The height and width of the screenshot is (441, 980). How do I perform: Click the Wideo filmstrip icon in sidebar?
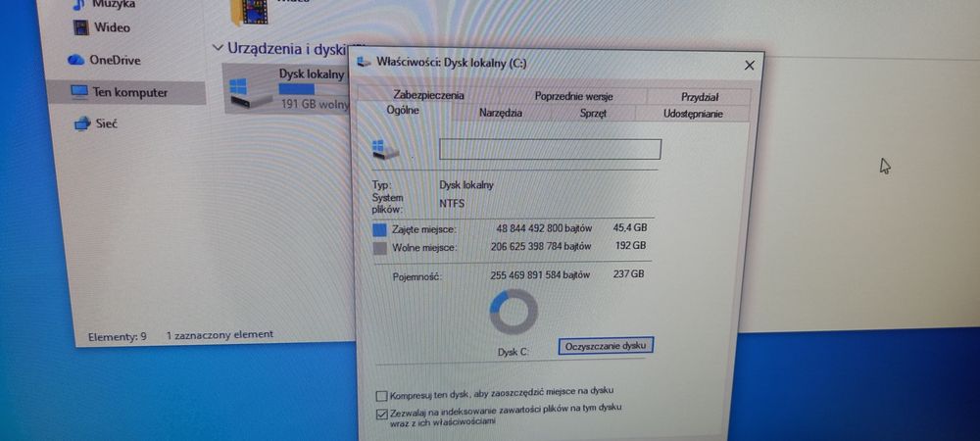81,27
